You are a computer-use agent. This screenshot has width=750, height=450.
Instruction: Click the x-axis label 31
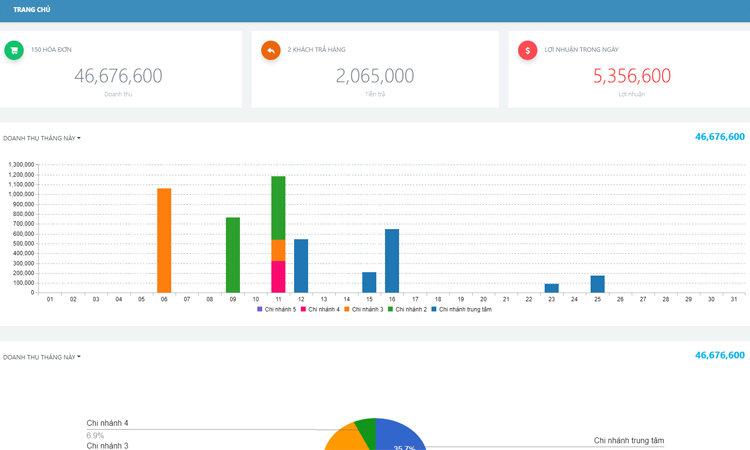pos(734,299)
